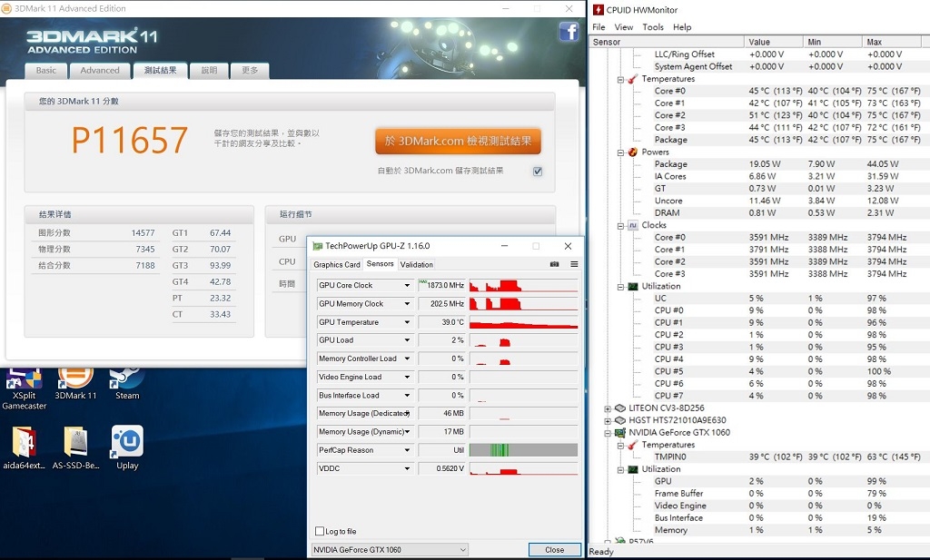Switch to Graphics Card tab in GPU-Z
930x560 pixels.
[x=337, y=264]
